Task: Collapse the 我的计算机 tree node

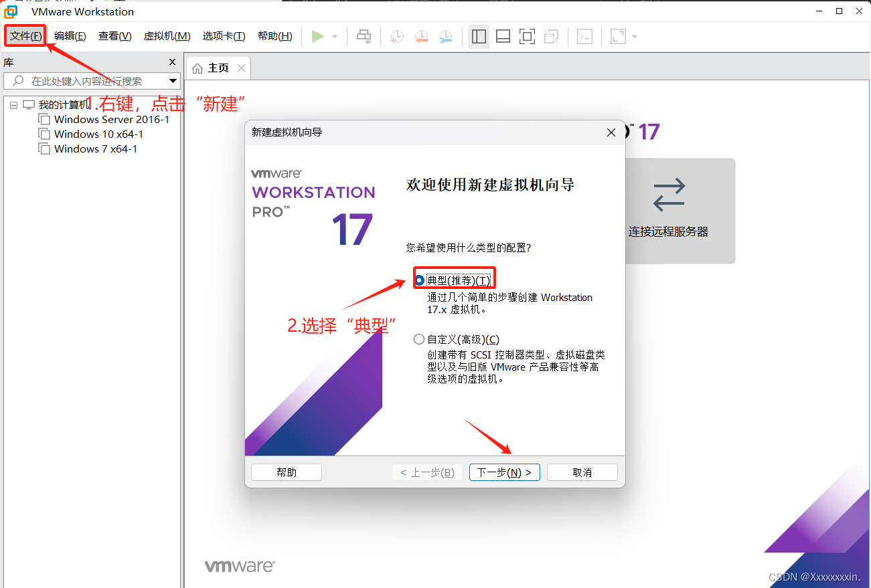Action: pyautogui.click(x=13, y=105)
